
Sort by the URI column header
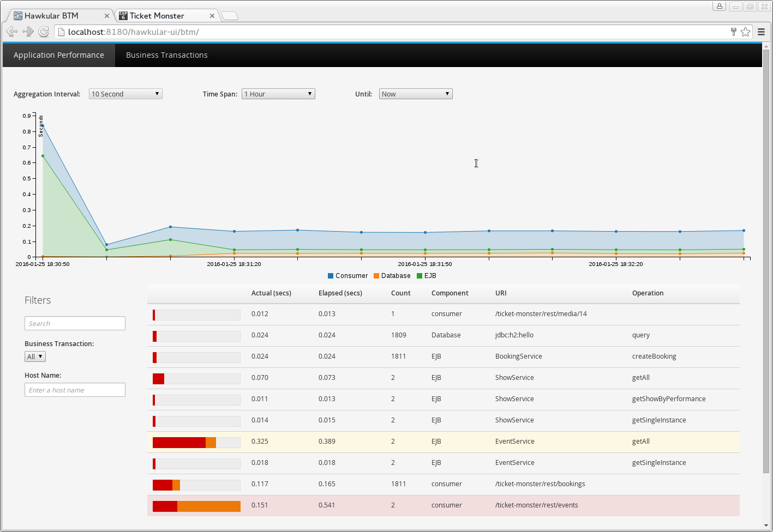click(x=501, y=293)
